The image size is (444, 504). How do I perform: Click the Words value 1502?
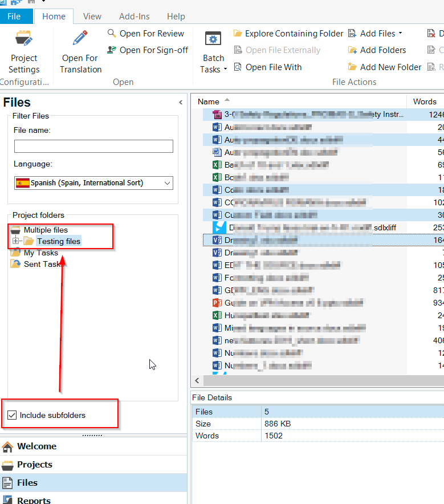(274, 436)
